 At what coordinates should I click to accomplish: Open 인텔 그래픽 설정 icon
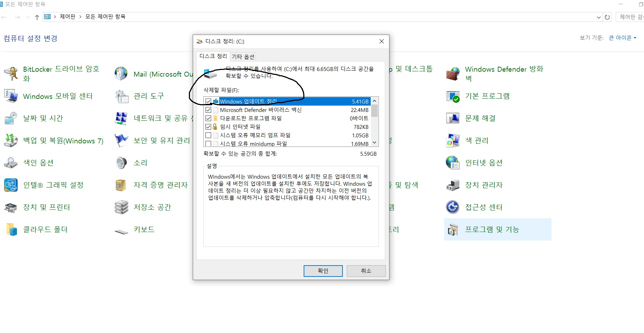11,185
